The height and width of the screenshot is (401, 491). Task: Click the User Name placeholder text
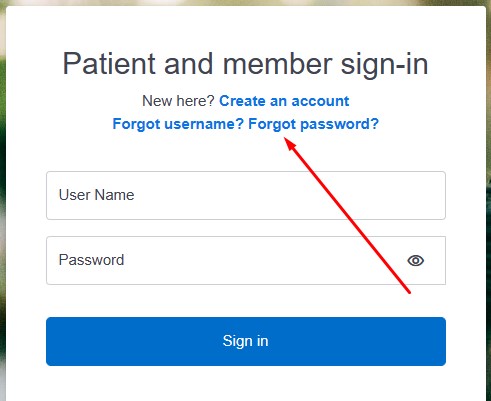96,195
